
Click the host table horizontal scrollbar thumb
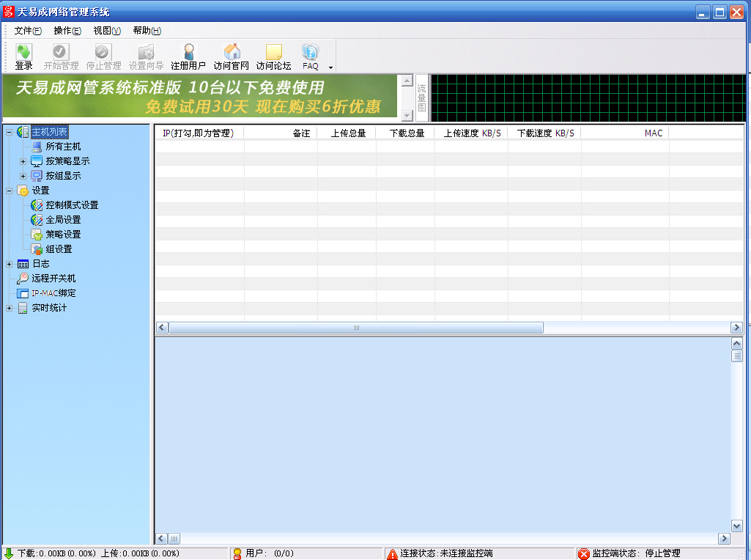(x=356, y=328)
